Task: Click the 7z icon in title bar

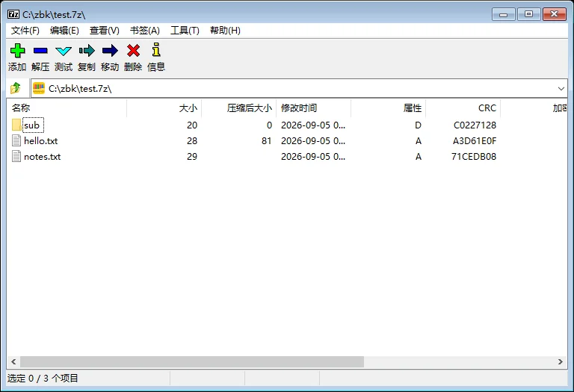Action: pos(13,14)
